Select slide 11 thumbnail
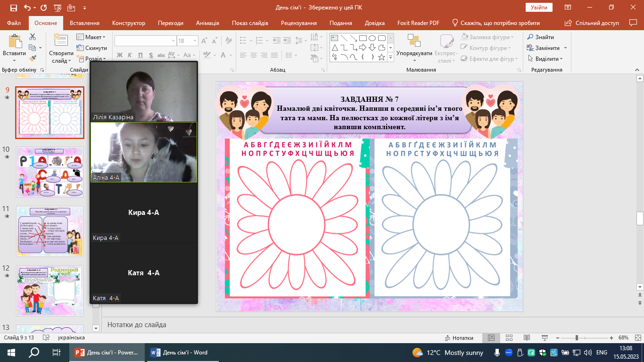This screenshot has width=644, height=362. [x=50, y=231]
